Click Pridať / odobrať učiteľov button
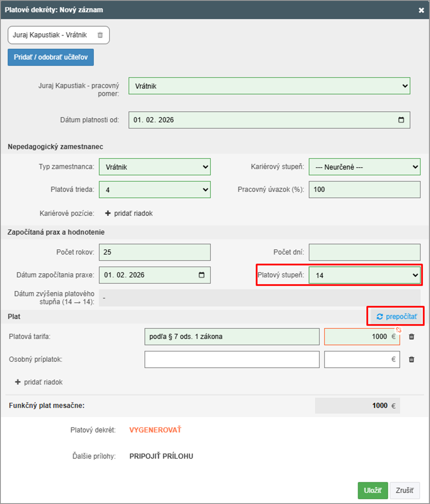Screen dimensions: 430x504 51,58
